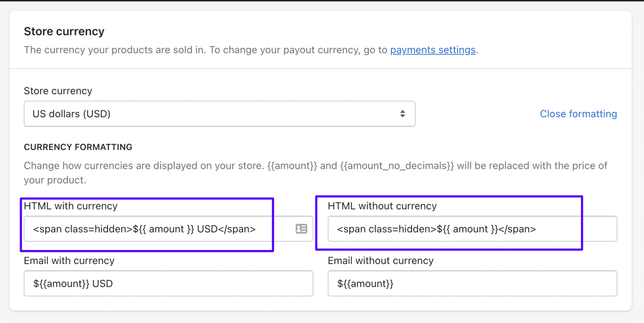Select US dollars (USD) combo box
644x323 pixels.
(x=219, y=114)
